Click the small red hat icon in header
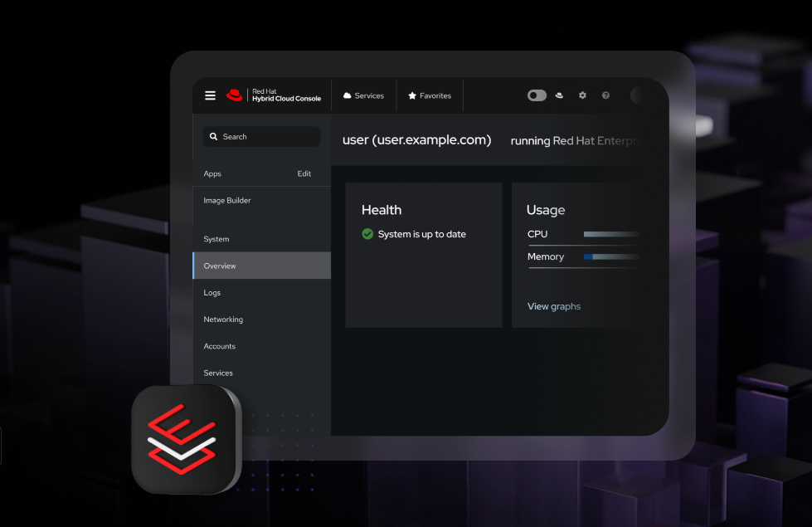The width and height of the screenshot is (812, 527). (x=559, y=95)
